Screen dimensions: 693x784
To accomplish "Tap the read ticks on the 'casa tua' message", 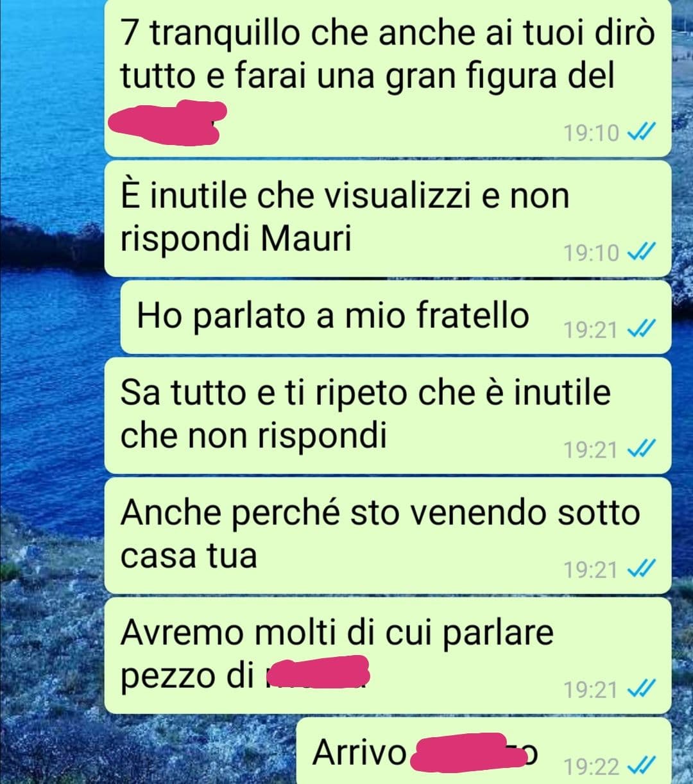I will [640, 569].
